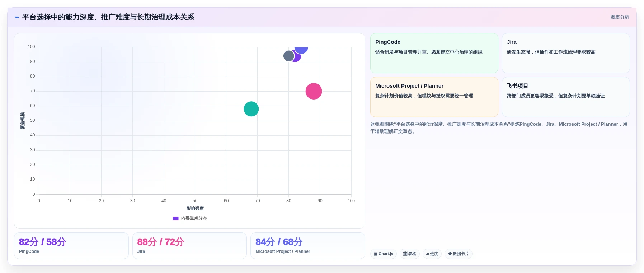Click the gray bubble on the chart

pyautogui.click(x=288, y=56)
